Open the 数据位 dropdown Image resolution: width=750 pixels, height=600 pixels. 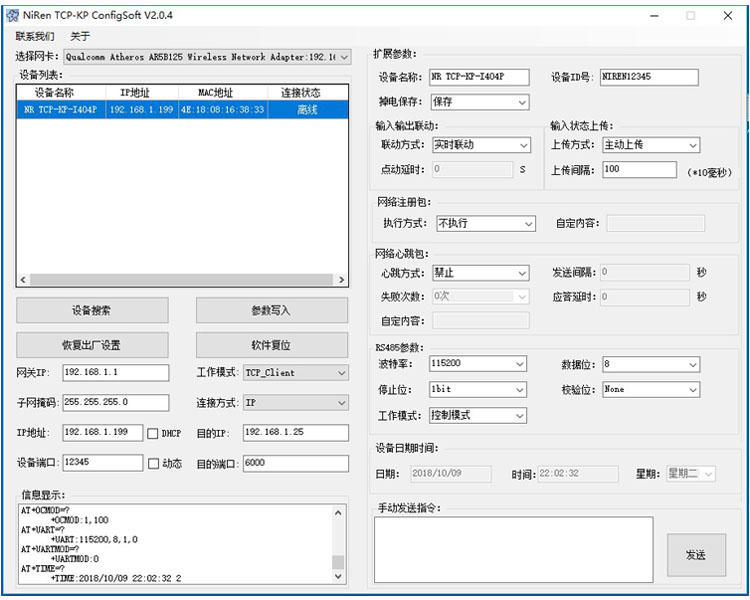[x=651, y=364]
